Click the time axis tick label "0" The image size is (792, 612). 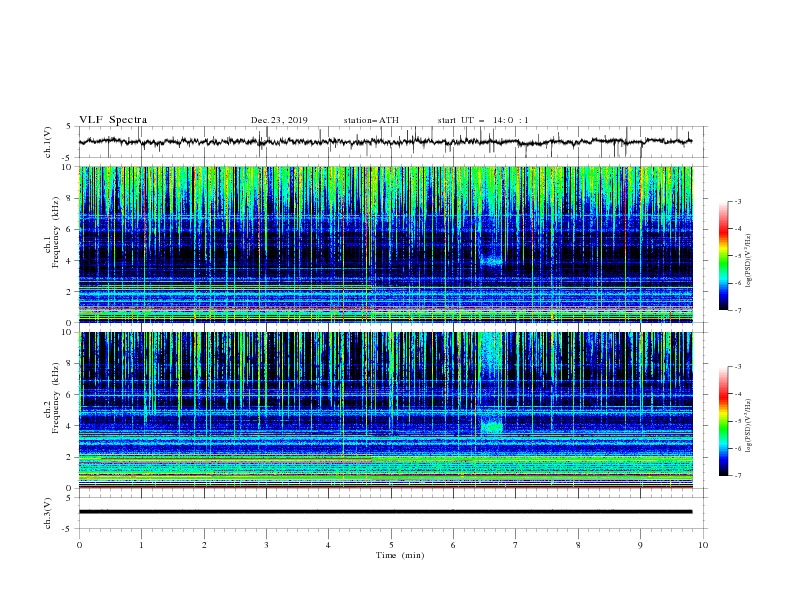point(79,545)
